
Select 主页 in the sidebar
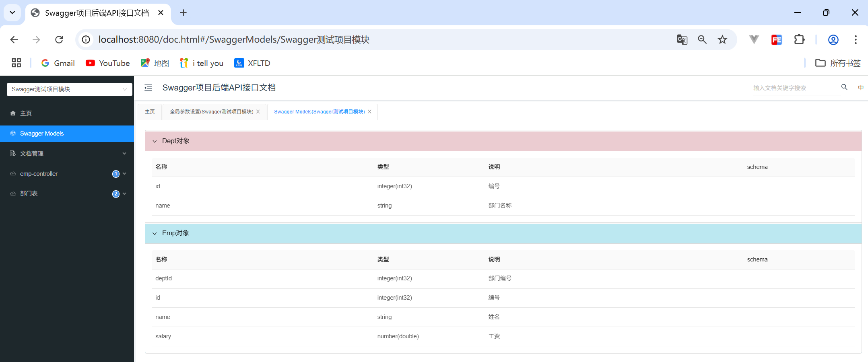(67, 113)
